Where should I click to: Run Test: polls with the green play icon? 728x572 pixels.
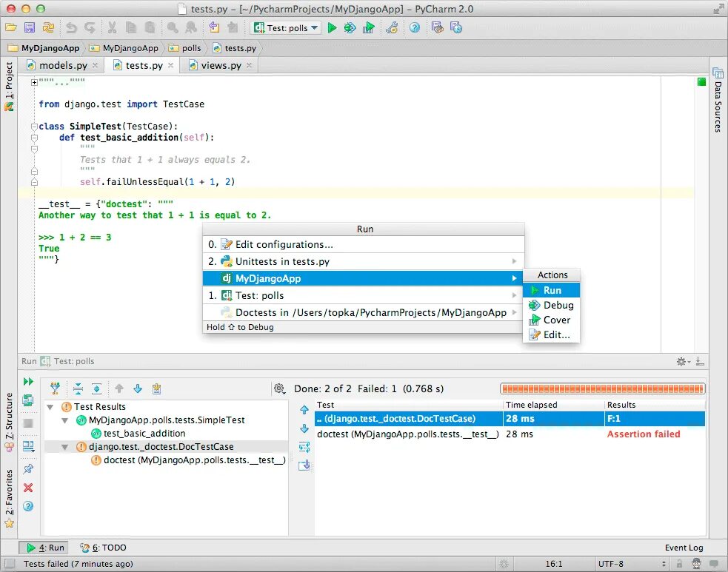tap(332, 28)
